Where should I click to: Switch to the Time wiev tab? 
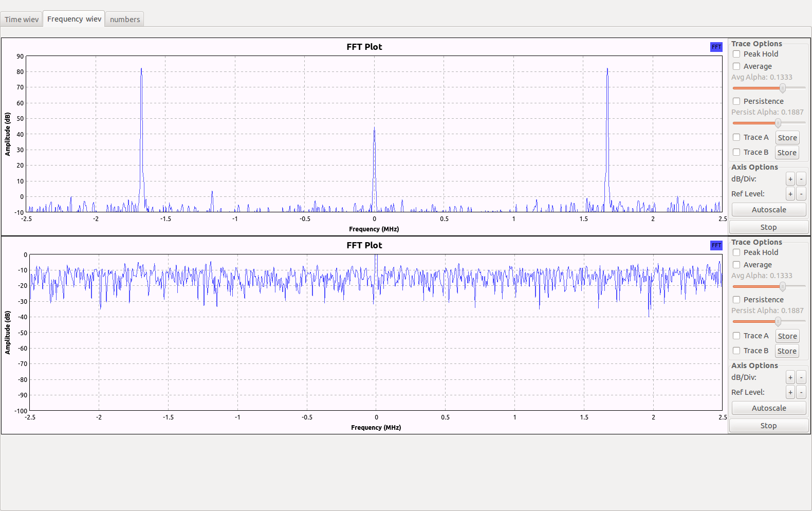coord(22,20)
